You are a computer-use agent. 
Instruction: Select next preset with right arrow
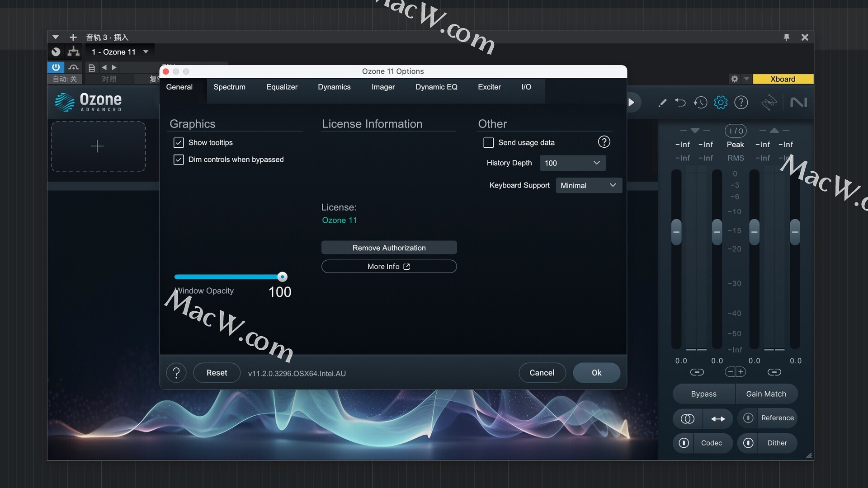coord(114,68)
